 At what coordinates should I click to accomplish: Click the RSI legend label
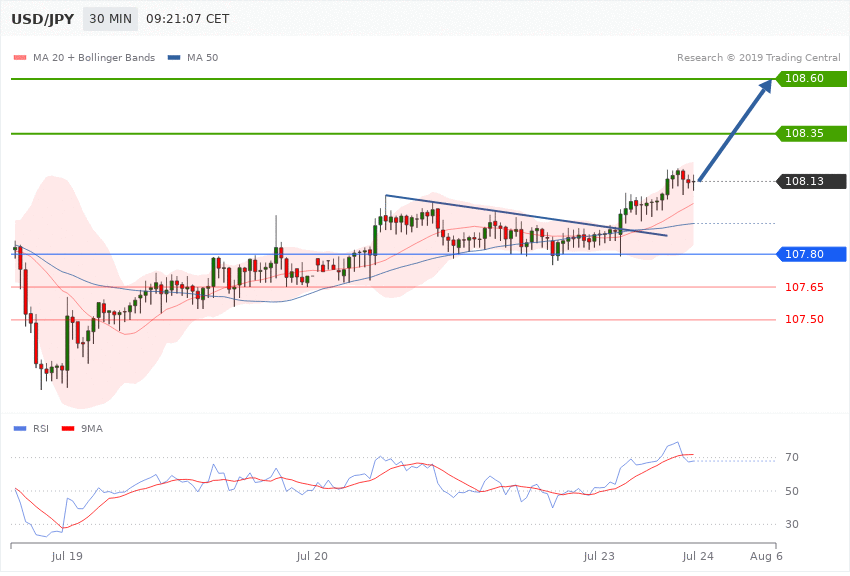[x=41, y=429]
